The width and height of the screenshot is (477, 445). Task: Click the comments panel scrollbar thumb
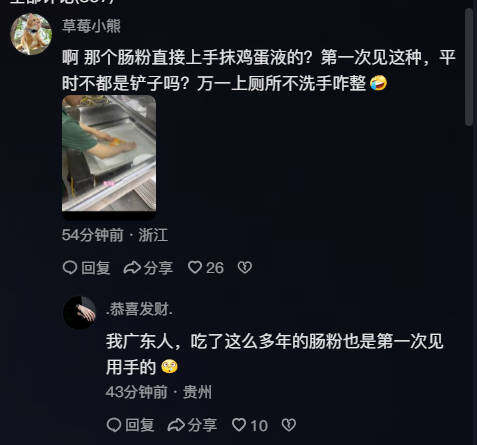point(469,68)
